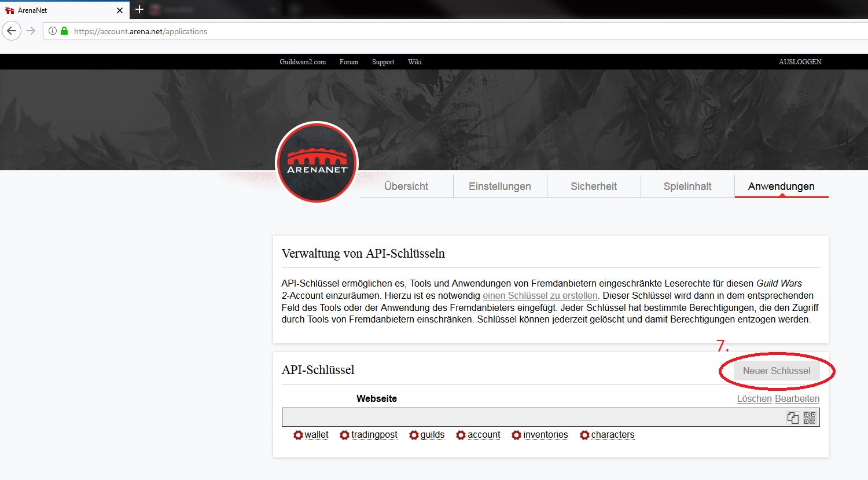The image size is (868, 480).
Task: Click the guilds permission label
Action: tap(432, 435)
